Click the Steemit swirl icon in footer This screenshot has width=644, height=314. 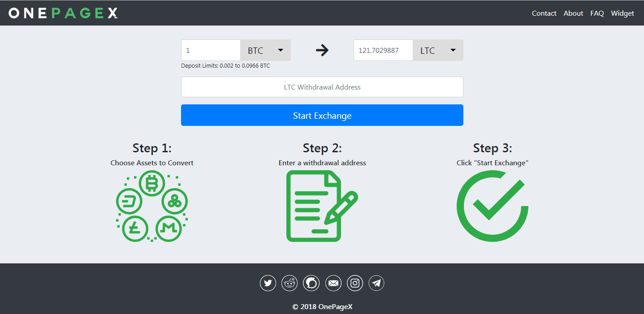point(311,283)
